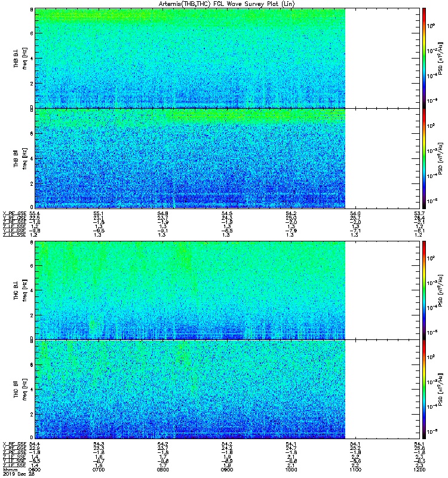Click THC Y_RE_GSE value 22.9

tap(35, 449)
